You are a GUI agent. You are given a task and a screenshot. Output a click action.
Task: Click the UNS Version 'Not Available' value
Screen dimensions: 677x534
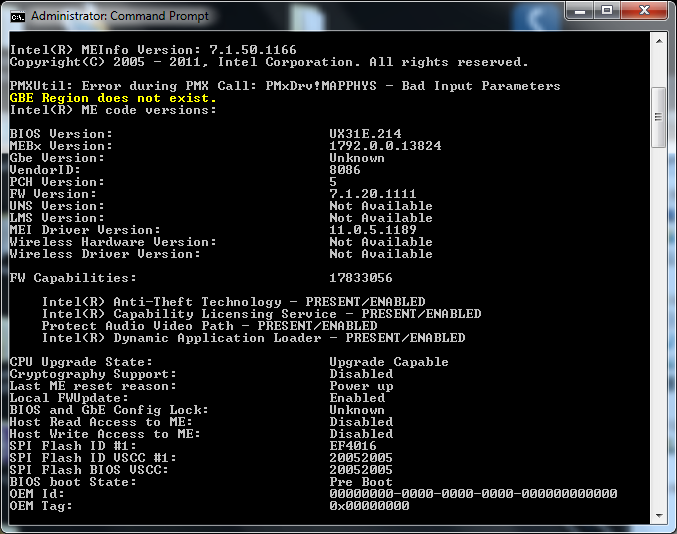381,206
